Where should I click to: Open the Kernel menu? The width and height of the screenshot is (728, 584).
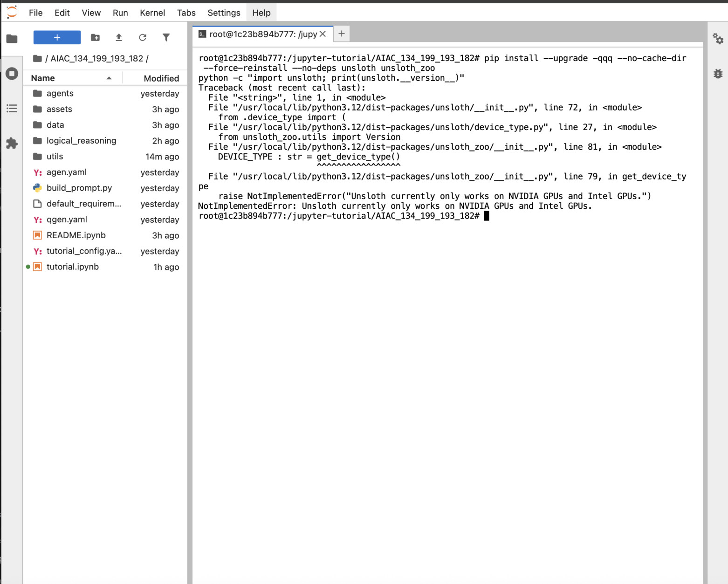click(x=152, y=13)
